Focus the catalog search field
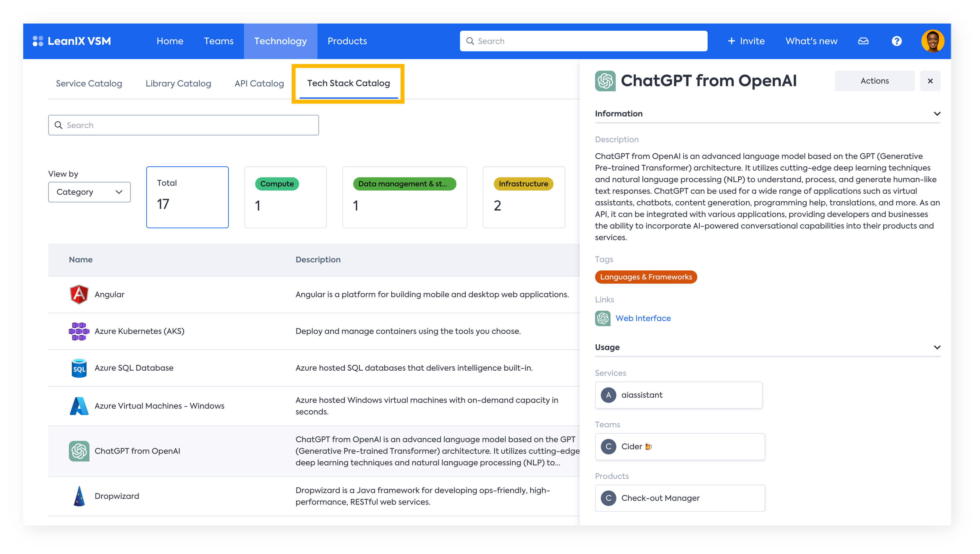Viewport: 980px width, 554px height. (x=183, y=125)
